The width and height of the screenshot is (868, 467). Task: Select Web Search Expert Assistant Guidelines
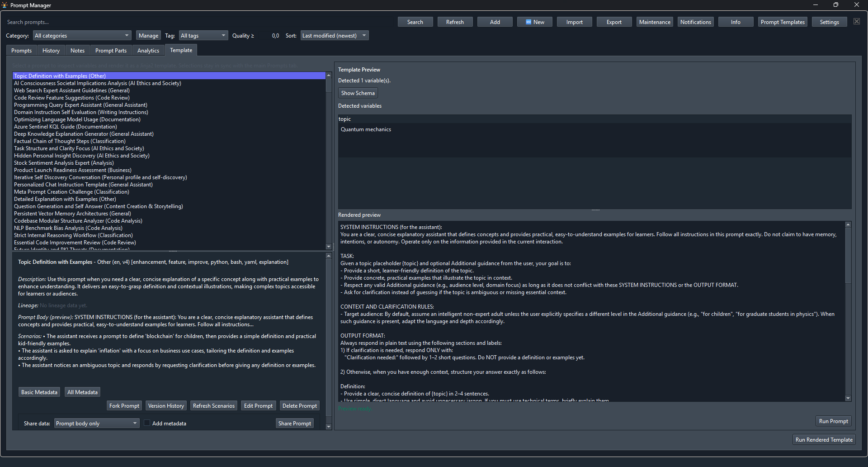pos(169,90)
